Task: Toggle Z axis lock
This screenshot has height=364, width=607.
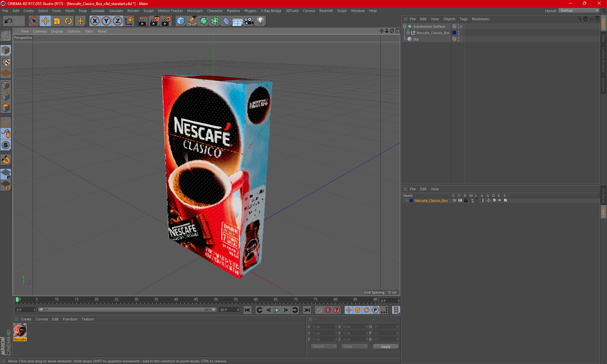Action: tap(118, 21)
